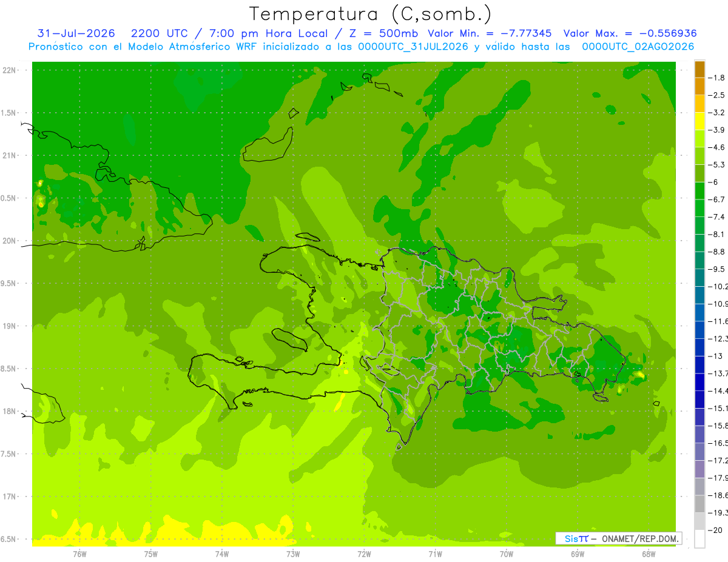Screen dimensions: 728x562
Task: Click the "-1.8" colorbar value
Action: pos(717,78)
